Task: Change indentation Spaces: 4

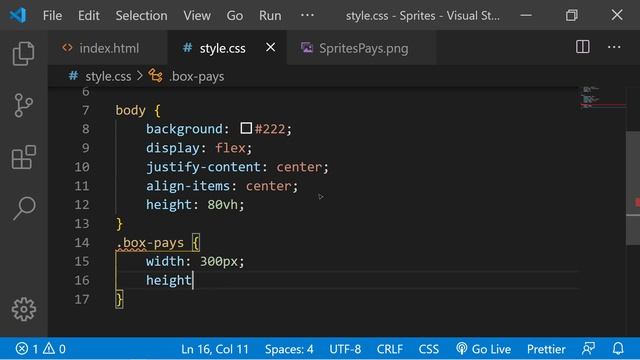Action: (289, 349)
